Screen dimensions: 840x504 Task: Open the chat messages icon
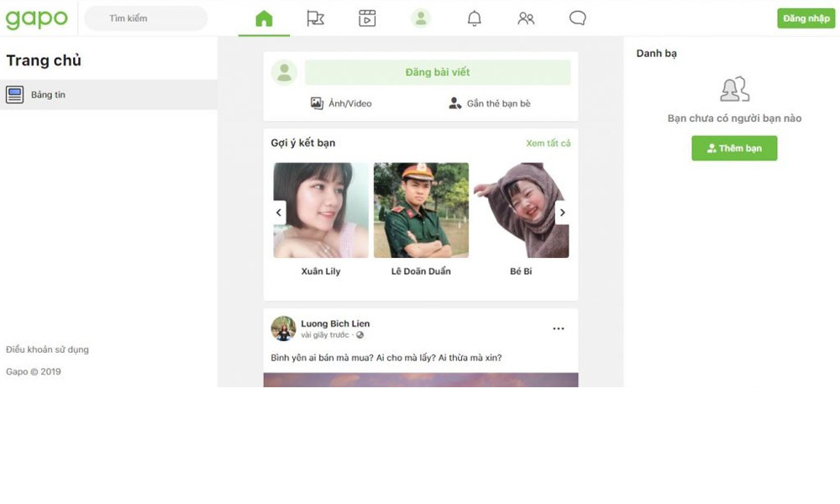pos(578,18)
